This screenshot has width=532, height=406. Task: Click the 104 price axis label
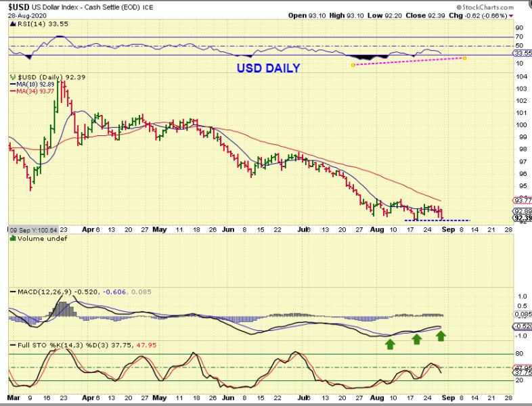coord(520,76)
